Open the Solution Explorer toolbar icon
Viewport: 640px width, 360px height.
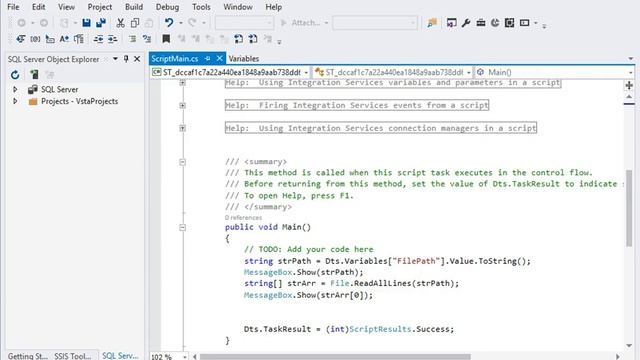coord(451,23)
